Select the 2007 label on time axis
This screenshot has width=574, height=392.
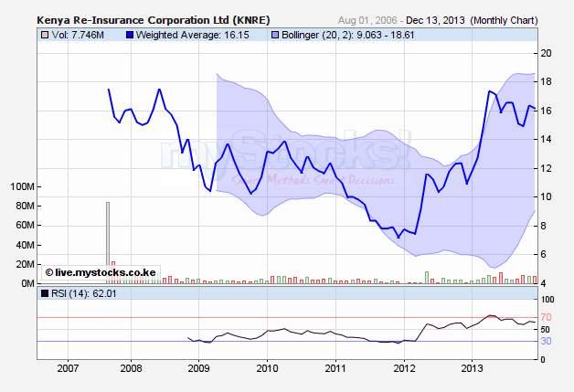(x=67, y=368)
